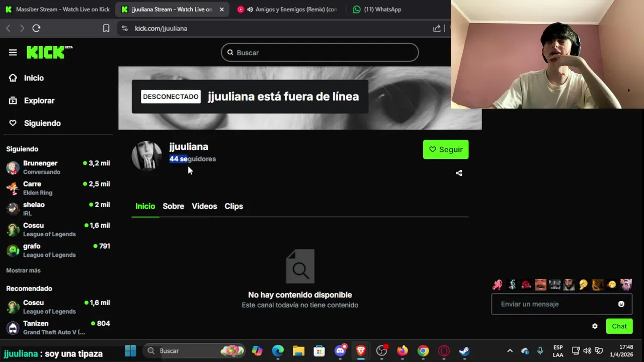Click jjuuliana profile picture
Image resolution: width=644 pixels, height=362 pixels.
(x=146, y=155)
